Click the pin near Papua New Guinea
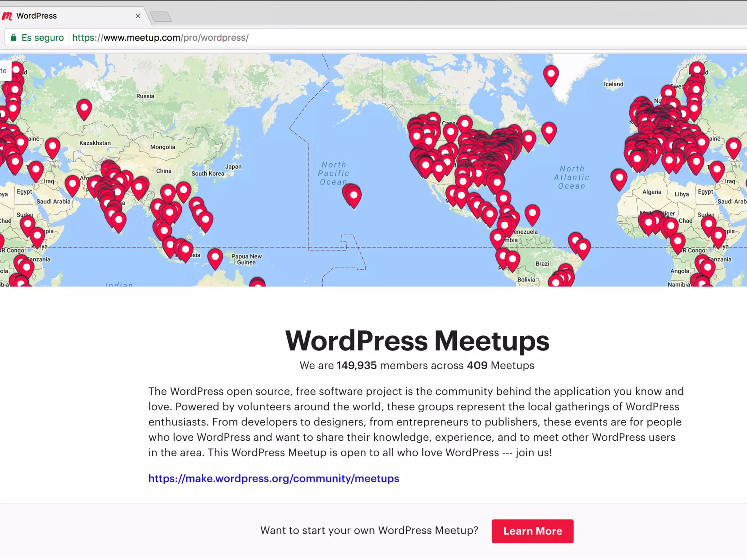Image resolution: width=747 pixels, height=560 pixels. 215,258
